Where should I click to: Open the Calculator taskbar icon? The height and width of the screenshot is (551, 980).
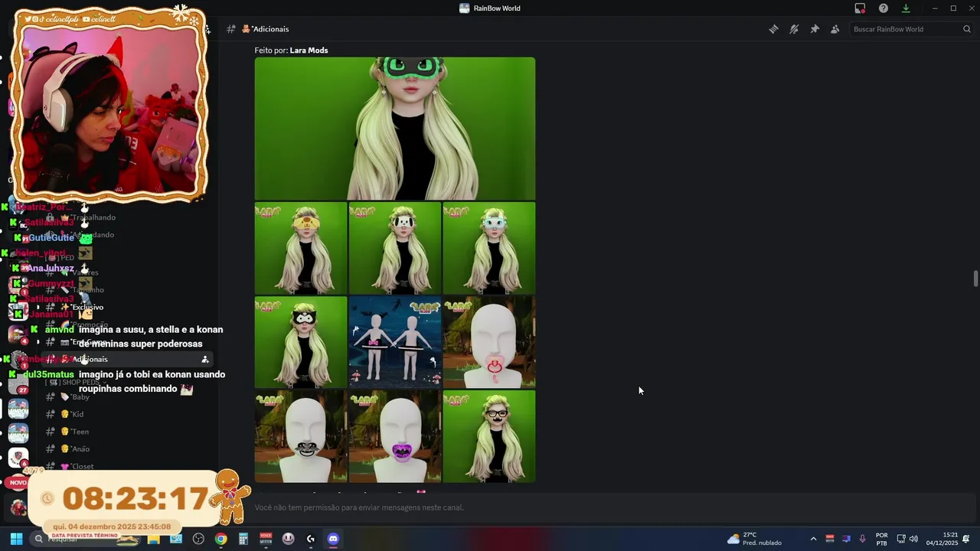coord(243,539)
